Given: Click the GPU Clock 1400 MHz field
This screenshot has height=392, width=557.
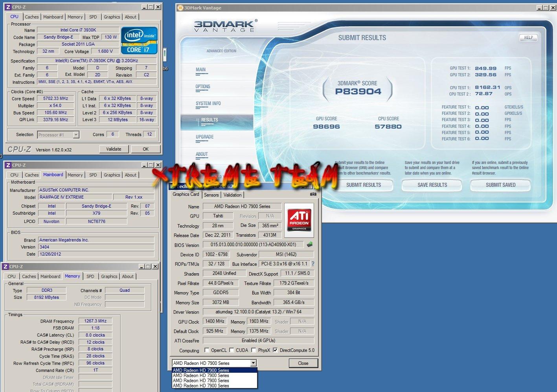Looking at the screenshot, I should [x=215, y=321].
